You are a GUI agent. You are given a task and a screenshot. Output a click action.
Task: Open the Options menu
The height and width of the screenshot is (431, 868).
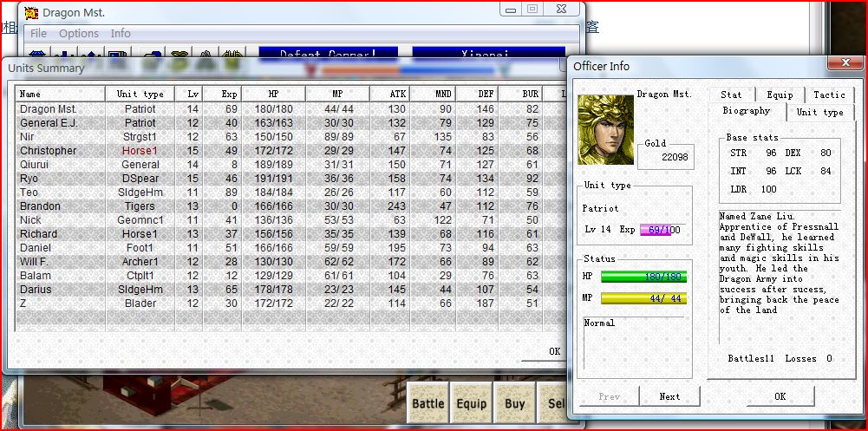tap(79, 33)
